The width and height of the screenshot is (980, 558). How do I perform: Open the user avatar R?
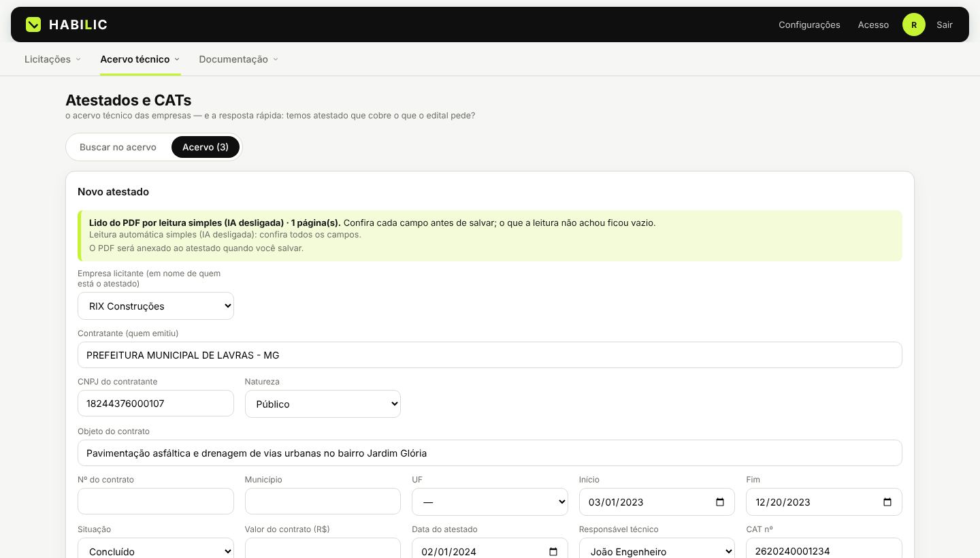tap(913, 24)
